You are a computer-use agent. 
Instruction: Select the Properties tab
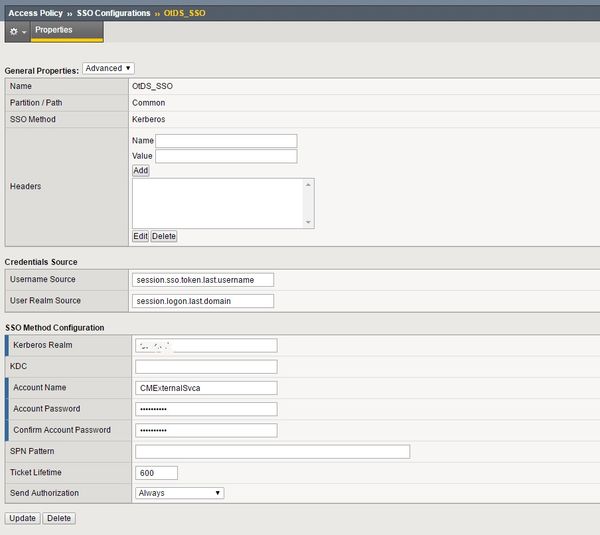point(54,31)
